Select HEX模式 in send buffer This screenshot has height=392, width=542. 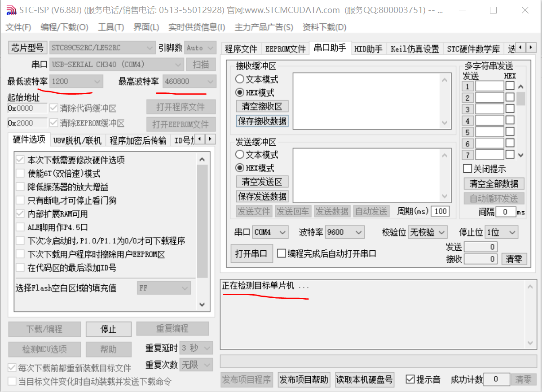coord(255,168)
